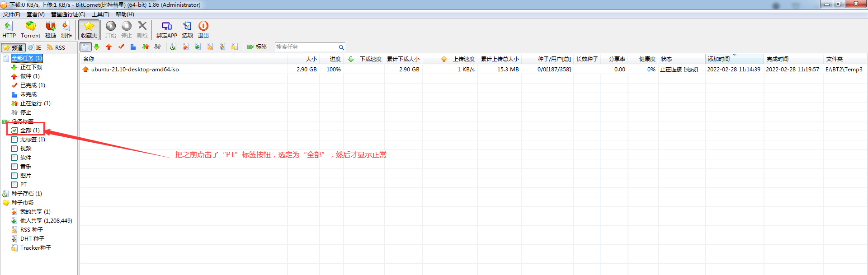Select 种子市场 node in sidebar
Image resolution: width=868 pixels, height=275 pixels.
tap(23, 203)
